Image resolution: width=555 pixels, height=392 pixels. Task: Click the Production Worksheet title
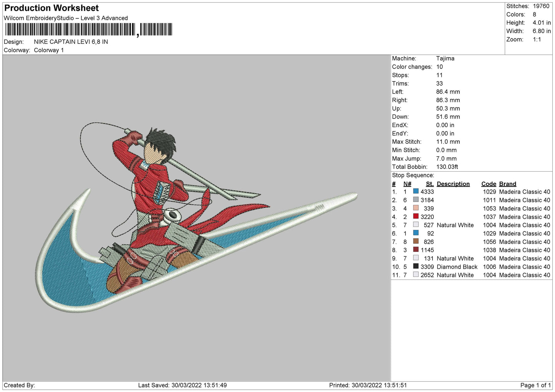pyautogui.click(x=51, y=8)
